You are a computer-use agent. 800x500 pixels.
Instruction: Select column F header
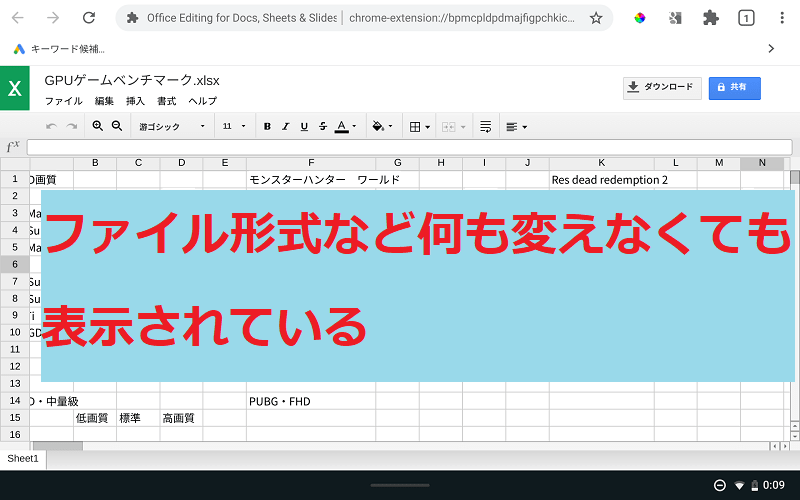pyautogui.click(x=311, y=163)
